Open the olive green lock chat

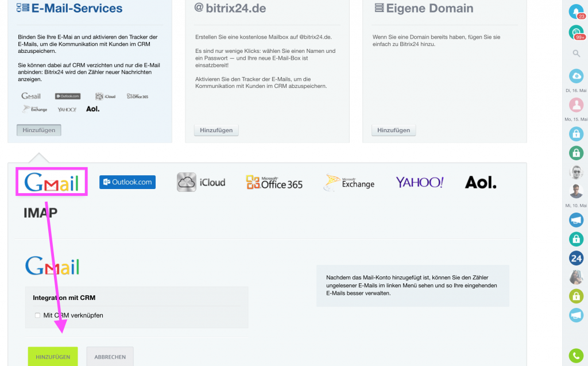click(577, 296)
